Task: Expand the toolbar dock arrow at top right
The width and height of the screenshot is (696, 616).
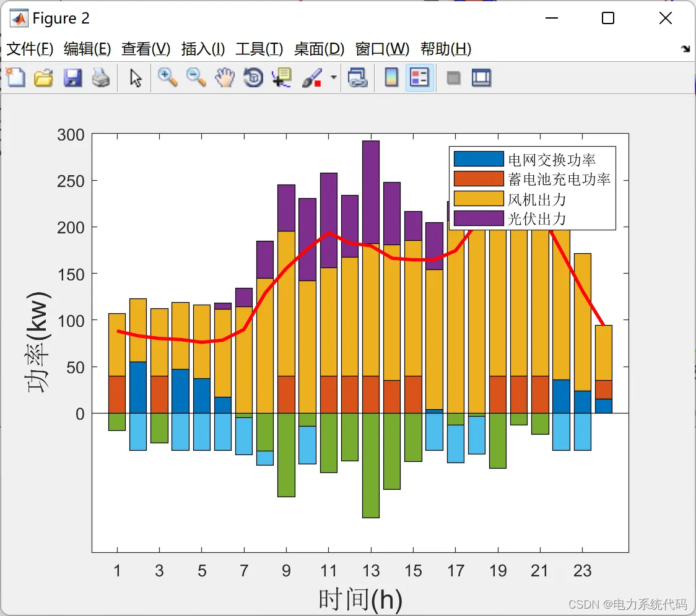Action: point(686,49)
